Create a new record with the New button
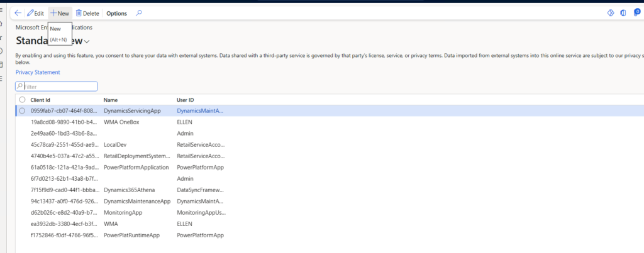The width and height of the screenshot is (644, 253). click(x=60, y=13)
